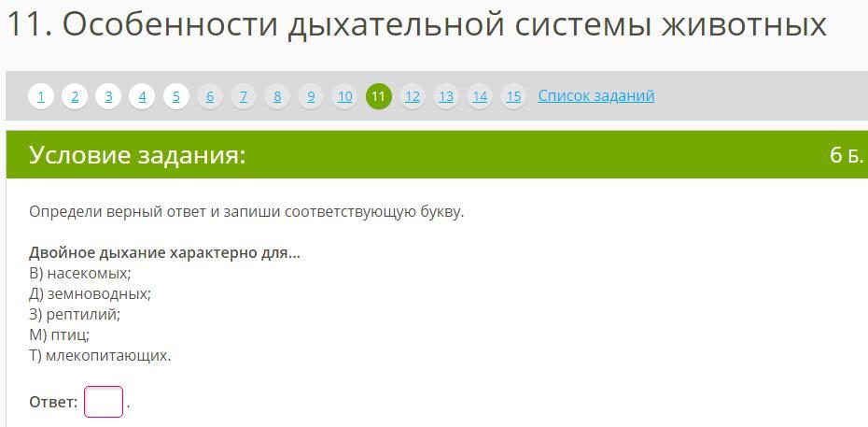Go to task number 10
Screen dimensions: 868x427
pos(345,97)
